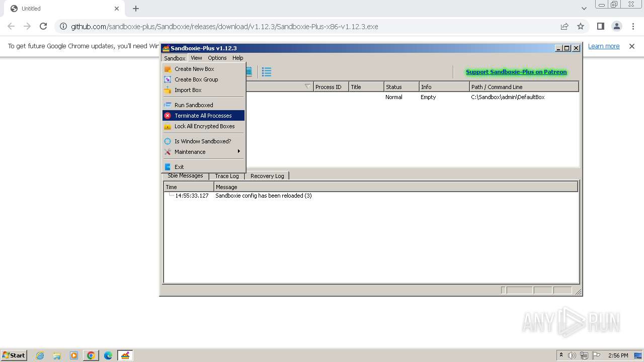Viewport: 644px width, 362px height.
Task: Select the C:\Sandbox\admin\DefaultBox path cell
Action: (x=508, y=97)
